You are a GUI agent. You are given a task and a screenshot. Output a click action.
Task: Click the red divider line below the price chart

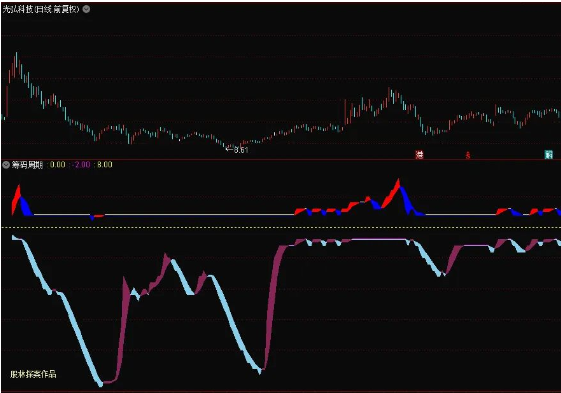pyautogui.click(x=281, y=159)
